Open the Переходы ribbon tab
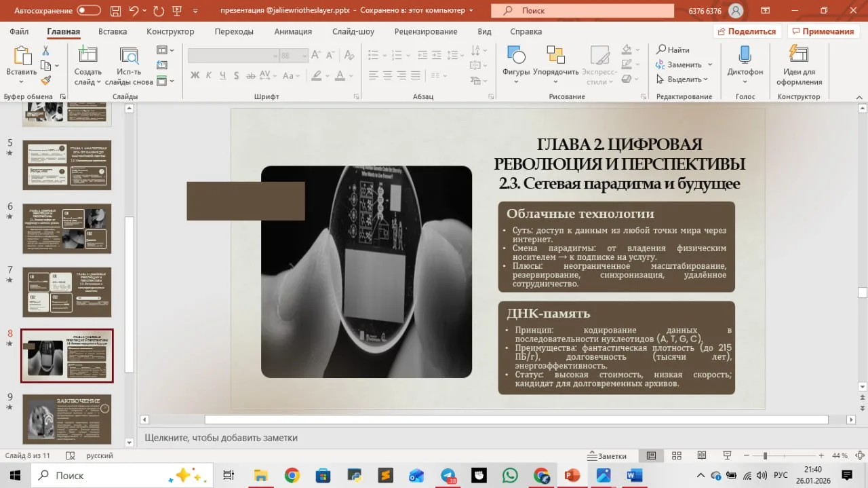The height and width of the screenshot is (488, 868). click(234, 32)
